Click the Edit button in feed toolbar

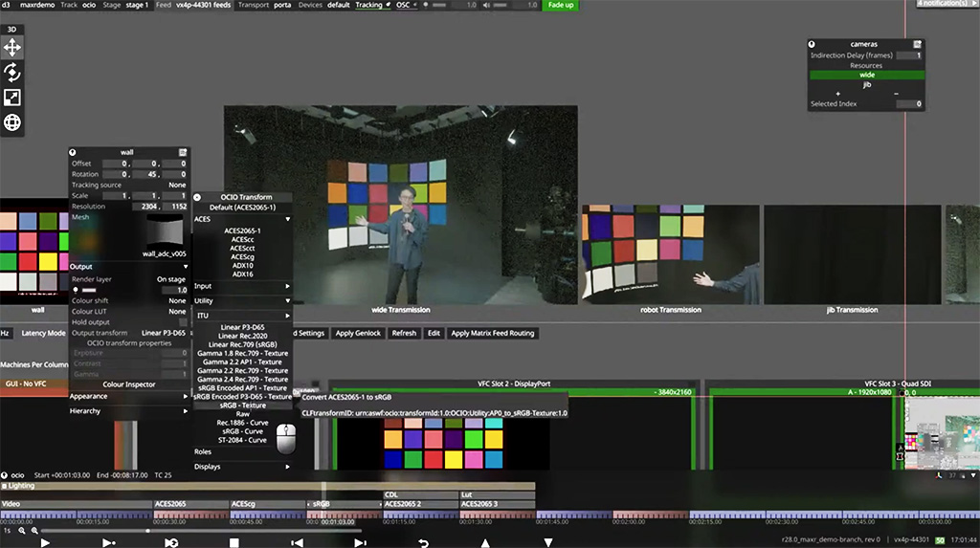click(x=434, y=333)
